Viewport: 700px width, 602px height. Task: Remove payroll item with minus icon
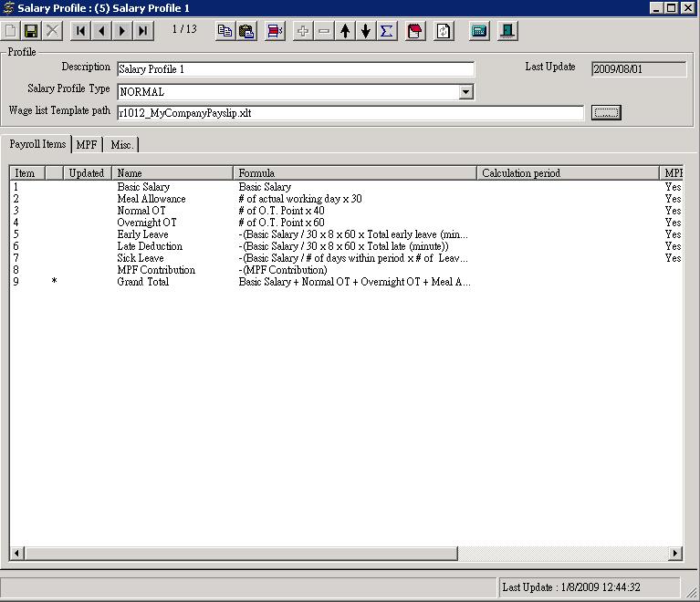point(324,31)
